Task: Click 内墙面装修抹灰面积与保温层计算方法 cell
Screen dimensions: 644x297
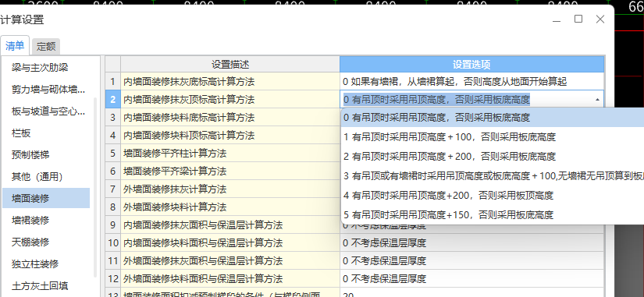Action: tap(230, 225)
